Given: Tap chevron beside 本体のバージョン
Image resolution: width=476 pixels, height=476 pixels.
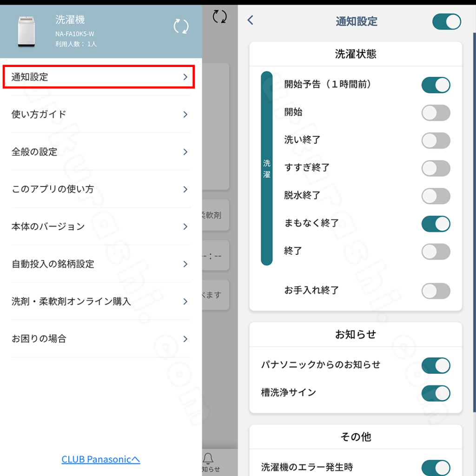Looking at the screenshot, I should point(185,226).
